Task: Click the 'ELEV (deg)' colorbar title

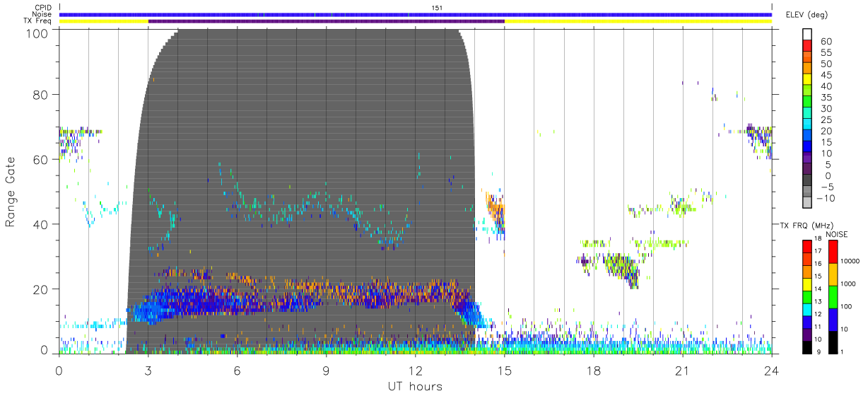Action: [x=807, y=14]
